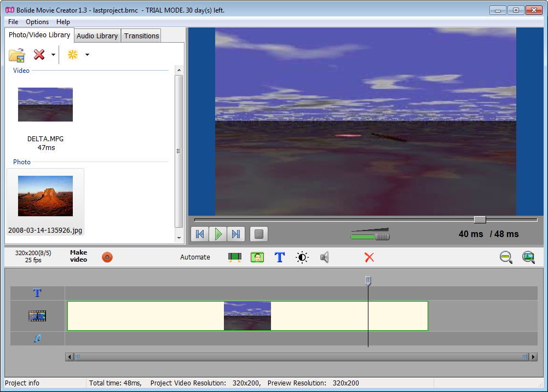Maximize the Bolide Movie Creator window
This screenshot has height=392, width=548.
point(516,10)
